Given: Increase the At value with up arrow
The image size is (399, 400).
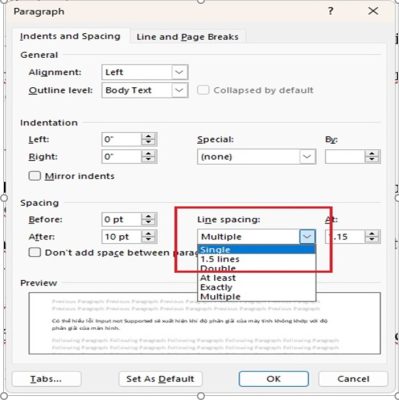Looking at the screenshot, I should pyautogui.click(x=372, y=233).
